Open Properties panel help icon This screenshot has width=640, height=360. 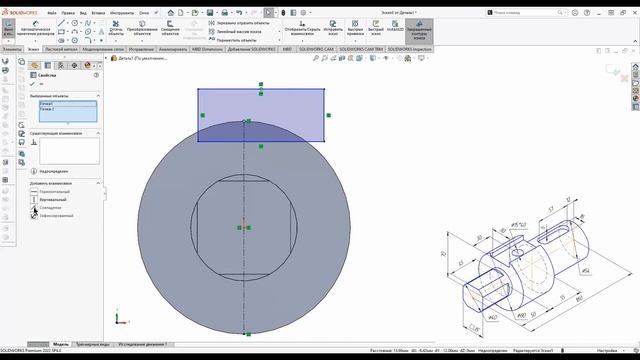click(96, 75)
